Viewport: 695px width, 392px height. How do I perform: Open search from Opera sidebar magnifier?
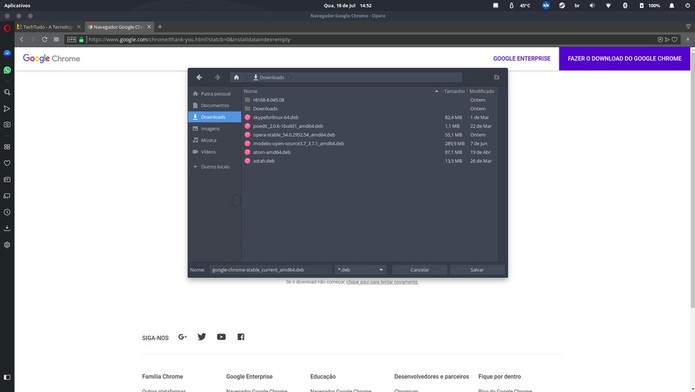pos(7,92)
